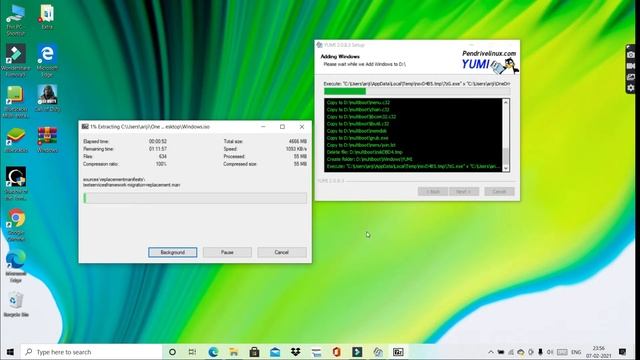Open the Recycle Bin desktop icon
This screenshot has height=360, width=640.
pos(16,304)
